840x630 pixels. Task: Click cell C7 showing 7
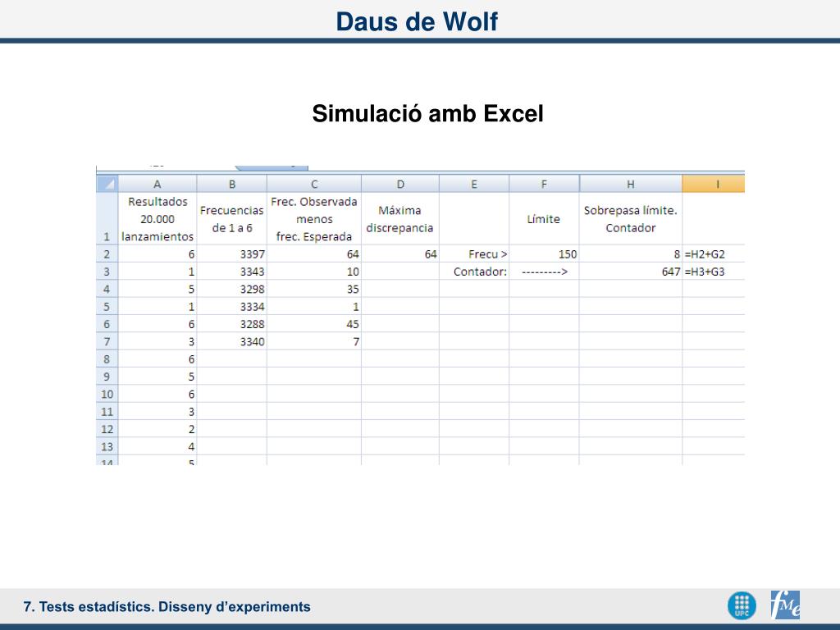tap(314, 342)
